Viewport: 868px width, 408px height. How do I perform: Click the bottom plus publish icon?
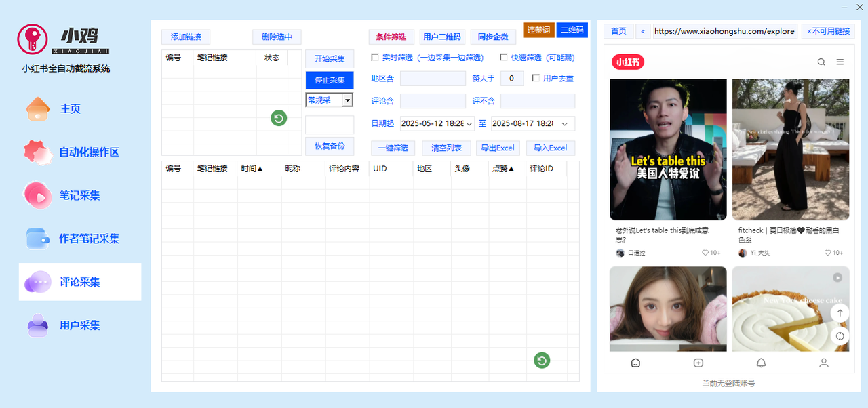[x=698, y=363]
